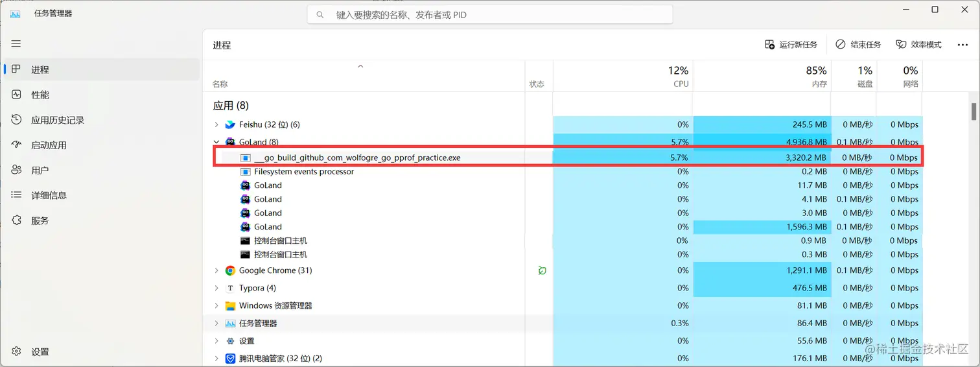Open the more options ellipsis menu
980x367 pixels.
click(962, 45)
